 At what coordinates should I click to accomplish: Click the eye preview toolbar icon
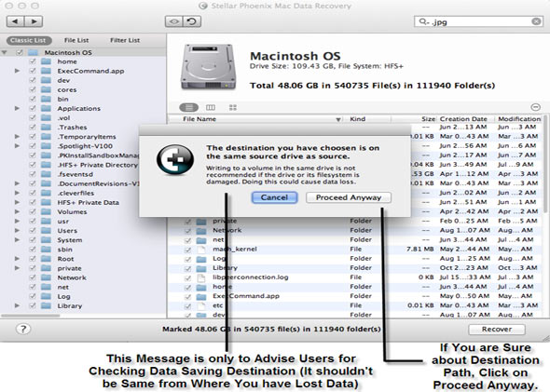(x=173, y=21)
